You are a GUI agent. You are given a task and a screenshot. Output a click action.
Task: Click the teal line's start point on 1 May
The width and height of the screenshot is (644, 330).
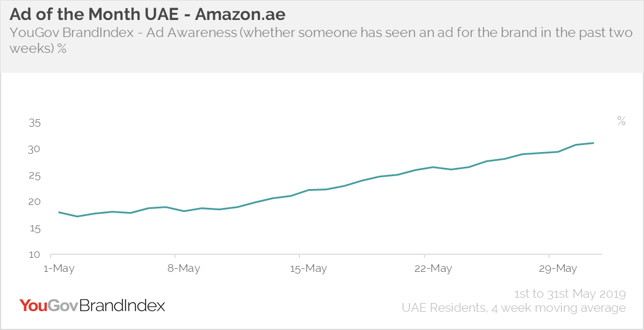point(59,213)
